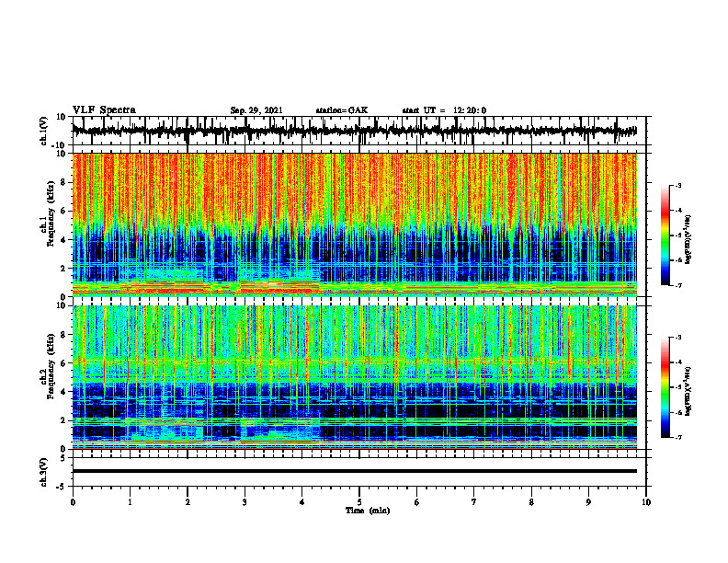Click inside the ch.2 spectrogram panel
This screenshot has width=728, height=563.
[x=354, y=377]
